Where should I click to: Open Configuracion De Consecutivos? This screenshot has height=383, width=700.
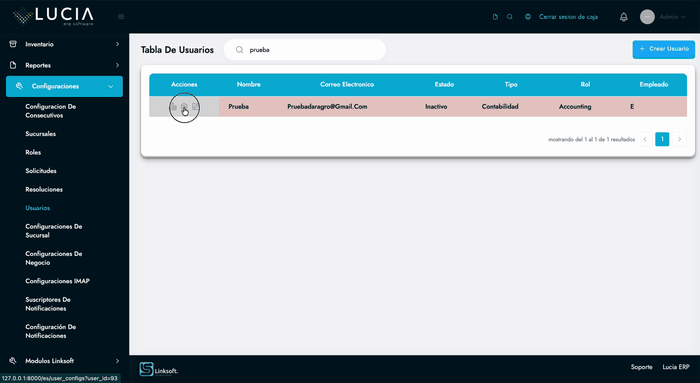[50, 111]
